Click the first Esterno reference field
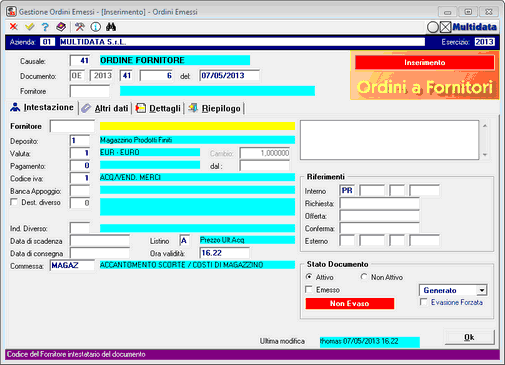This screenshot has width=505, height=365. pos(347,241)
